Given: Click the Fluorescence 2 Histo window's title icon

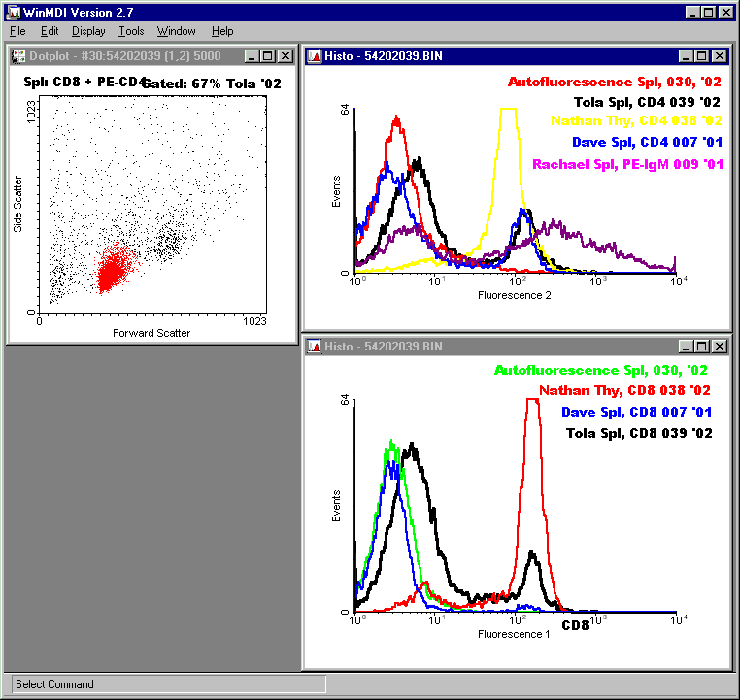Looking at the screenshot, I should pos(315,56).
